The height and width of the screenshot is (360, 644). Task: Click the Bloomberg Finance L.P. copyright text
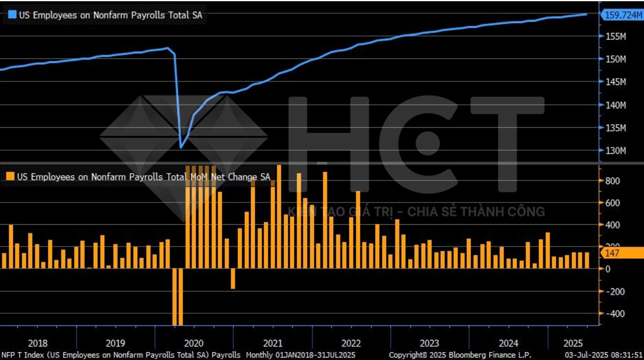pos(460,355)
